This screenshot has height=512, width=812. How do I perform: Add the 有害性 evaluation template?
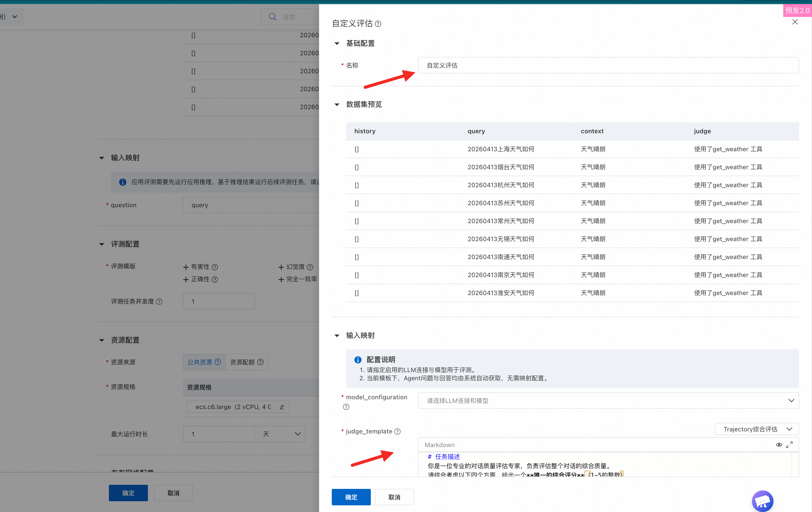[197, 267]
